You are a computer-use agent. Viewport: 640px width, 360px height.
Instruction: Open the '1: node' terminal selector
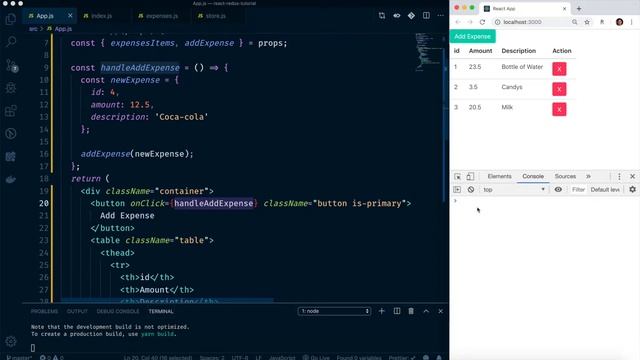tap(334, 311)
